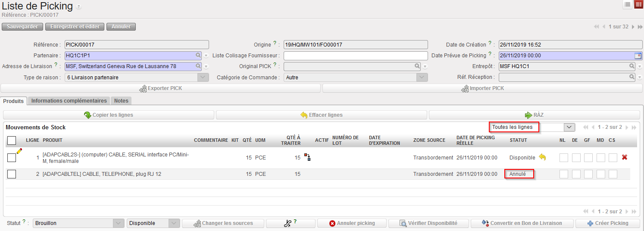644x231 pixels.
Task: Click the pencil edit icon on line 1
Action: pyautogui.click(x=19, y=151)
